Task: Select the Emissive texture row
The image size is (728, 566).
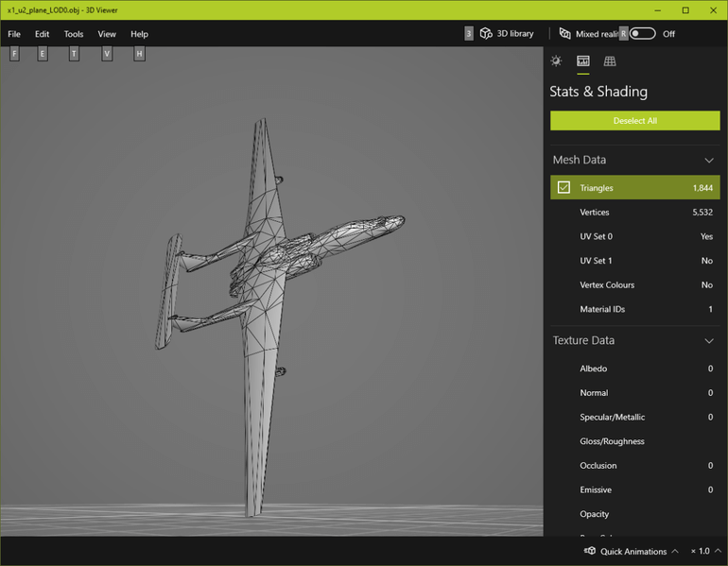Action: pyautogui.click(x=635, y=489)
